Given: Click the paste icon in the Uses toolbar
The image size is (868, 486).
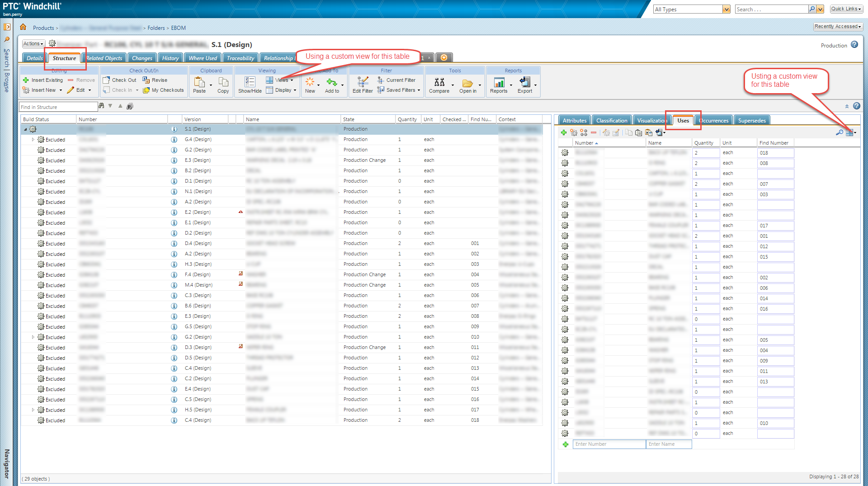Looking at the screenshot, I should [x=638, y=132].
